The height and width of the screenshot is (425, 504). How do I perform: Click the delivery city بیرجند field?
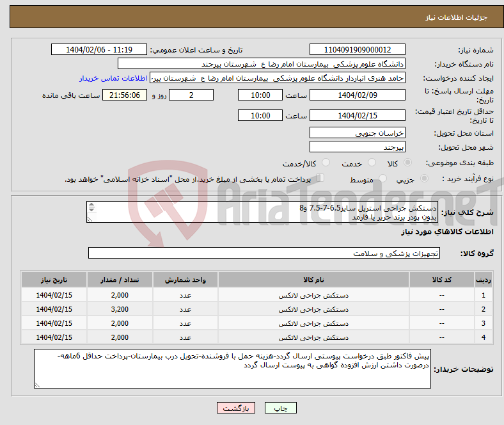pos(357,147)
